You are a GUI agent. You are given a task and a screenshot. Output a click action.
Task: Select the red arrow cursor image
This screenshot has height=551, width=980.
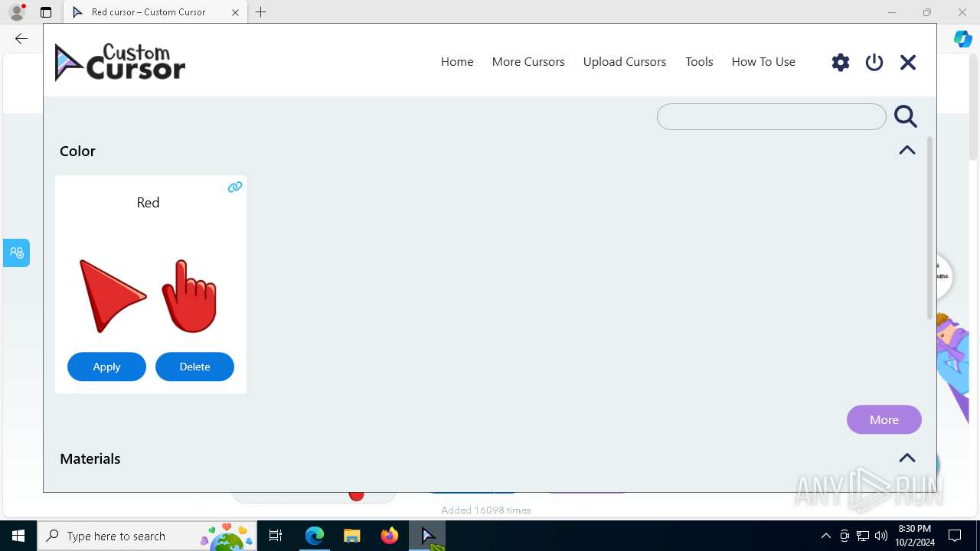pos(112,296)
